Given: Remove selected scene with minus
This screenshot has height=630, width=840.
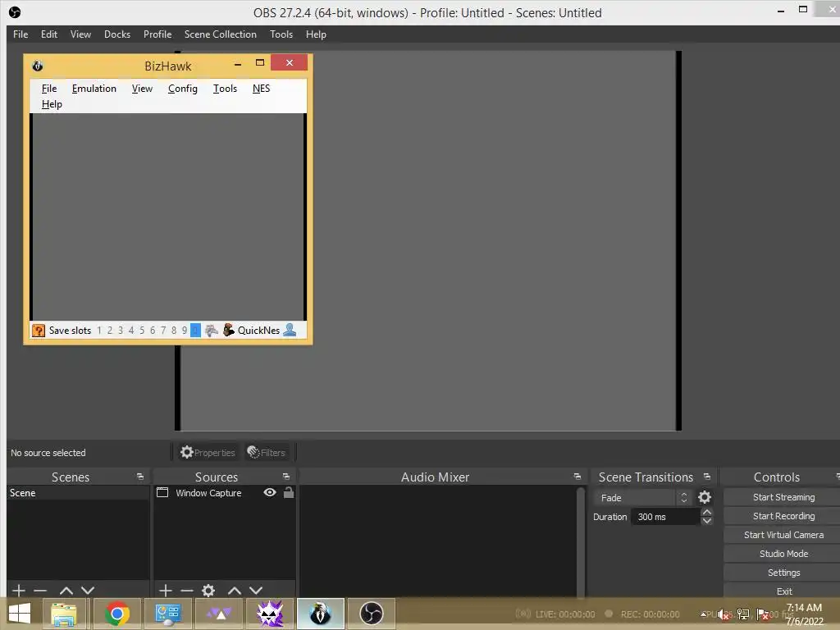Looking at the screenshot, I should point(40,591).
